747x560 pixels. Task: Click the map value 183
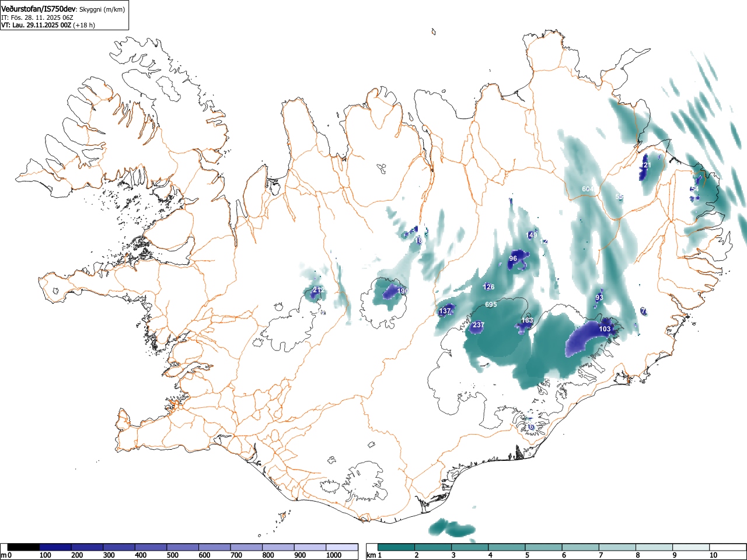point(527,321)
